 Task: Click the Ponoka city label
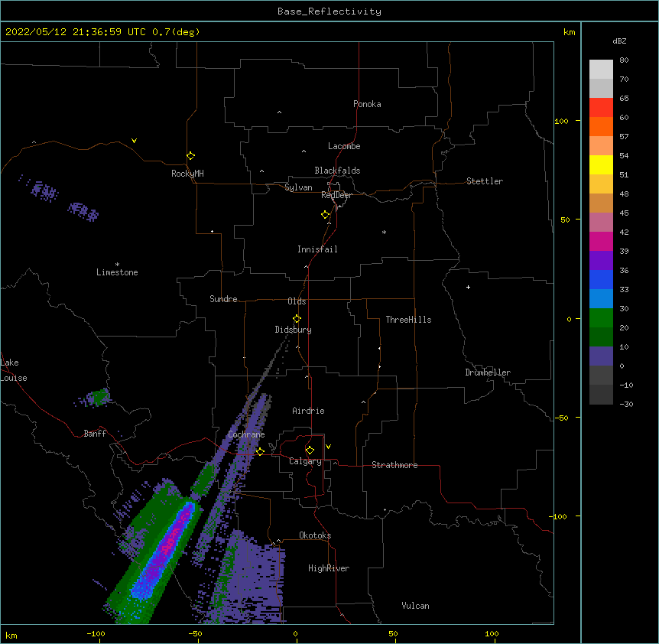(x=367, y=104)
